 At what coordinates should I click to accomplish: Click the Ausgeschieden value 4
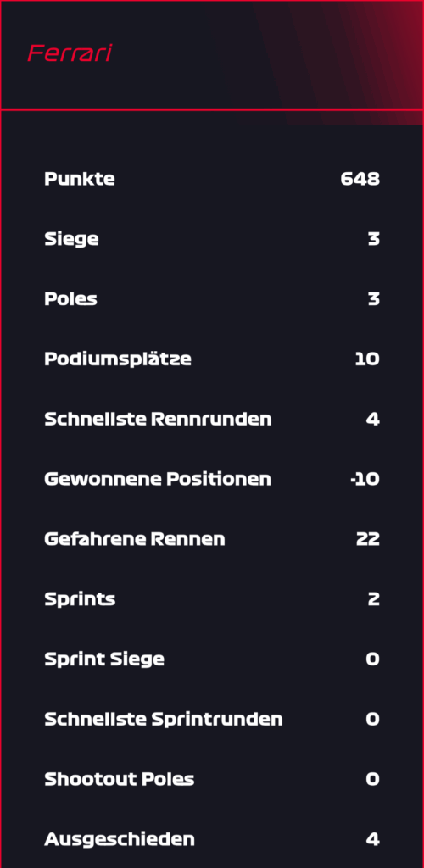(x=373, y=839)
